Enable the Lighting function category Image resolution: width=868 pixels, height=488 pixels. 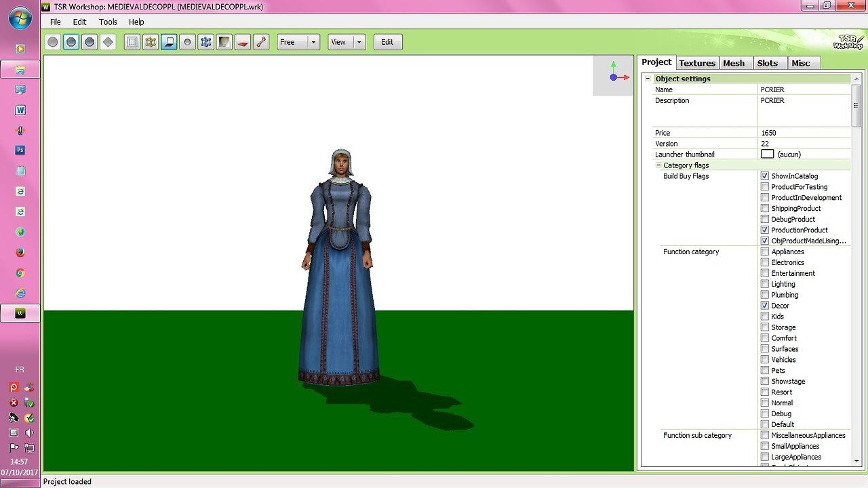coord(765,284)
